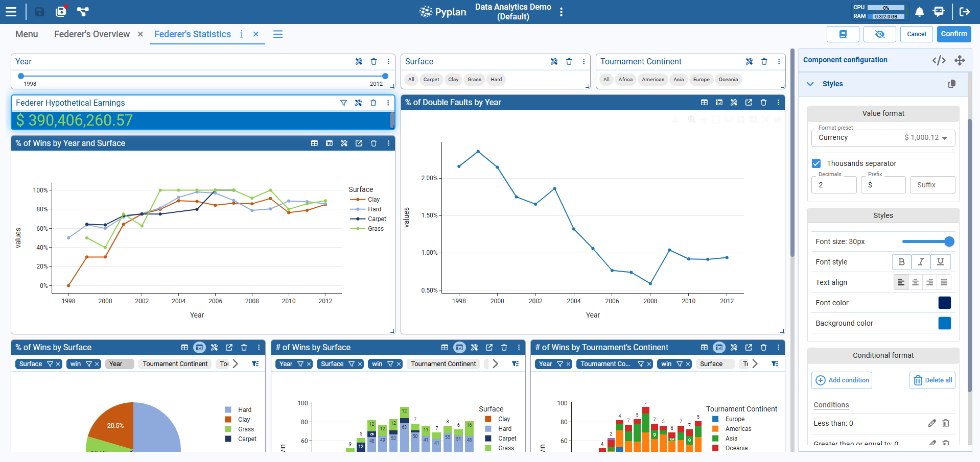Delete the Year filter with trash icon

click(374, 62)
